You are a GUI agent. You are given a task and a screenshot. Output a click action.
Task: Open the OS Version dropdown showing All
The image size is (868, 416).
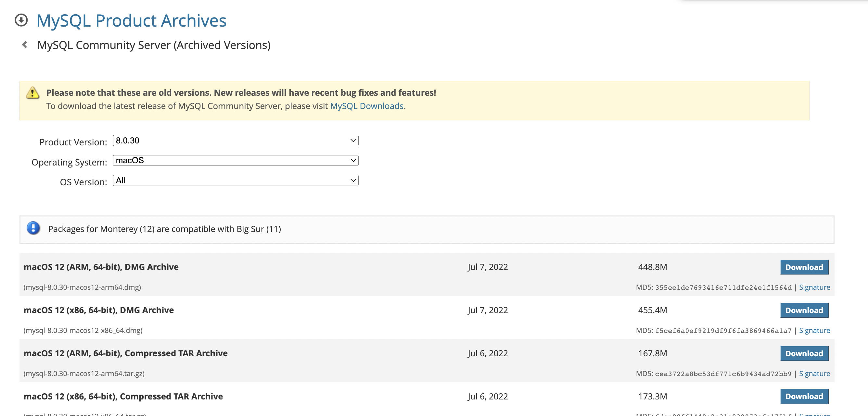click(236, 181)
